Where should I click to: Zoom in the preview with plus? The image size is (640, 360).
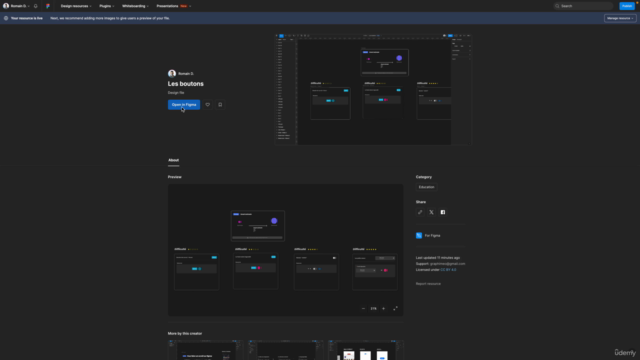[383, 309]
